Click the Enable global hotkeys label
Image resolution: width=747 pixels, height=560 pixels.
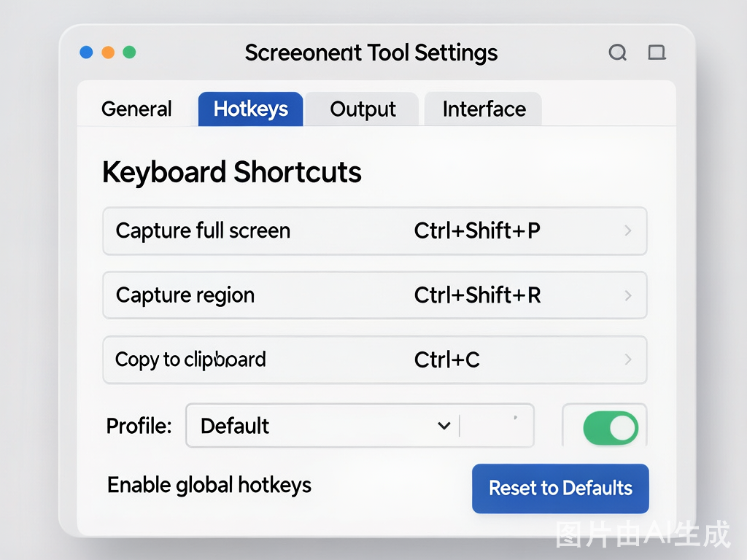coord(209,485)
